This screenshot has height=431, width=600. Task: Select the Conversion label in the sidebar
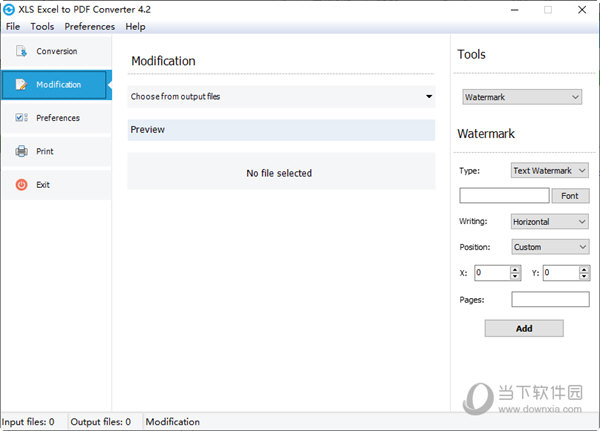click(57, 51)
